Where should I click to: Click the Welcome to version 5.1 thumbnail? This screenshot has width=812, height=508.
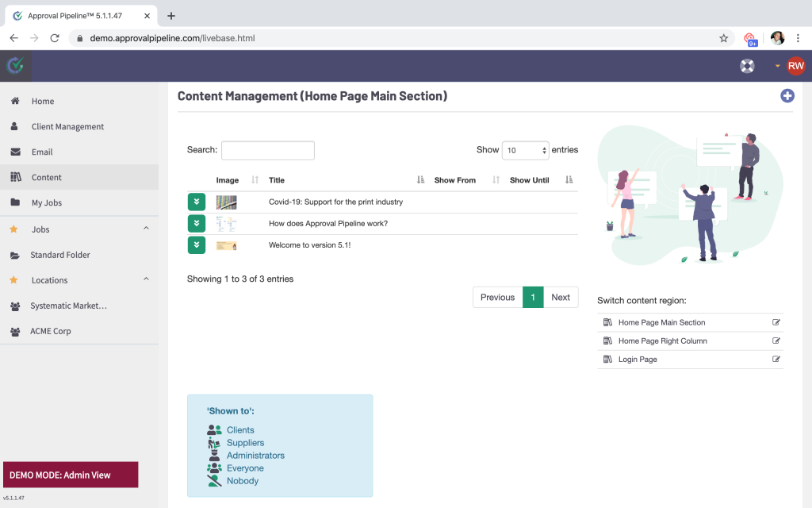[226, 246]
